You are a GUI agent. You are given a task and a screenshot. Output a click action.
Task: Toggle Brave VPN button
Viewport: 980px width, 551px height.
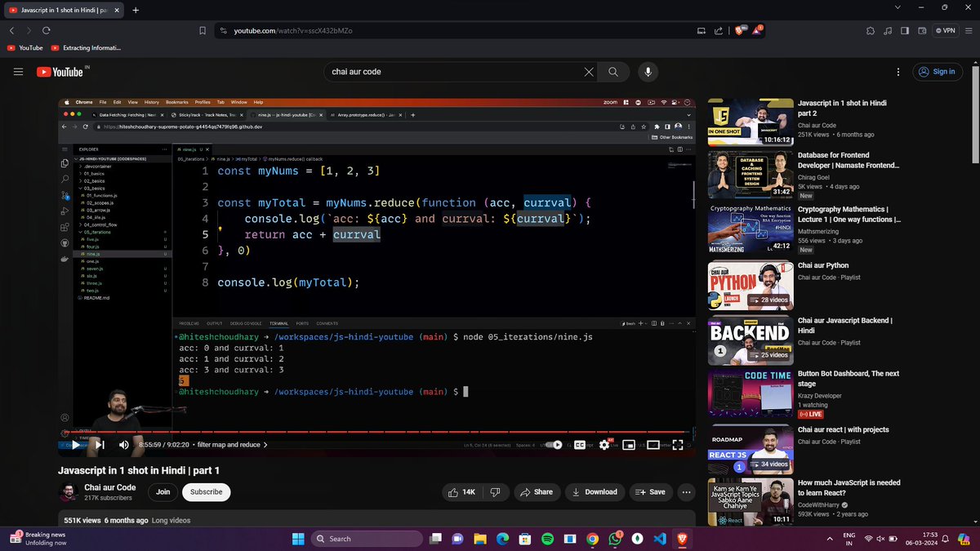945,30
